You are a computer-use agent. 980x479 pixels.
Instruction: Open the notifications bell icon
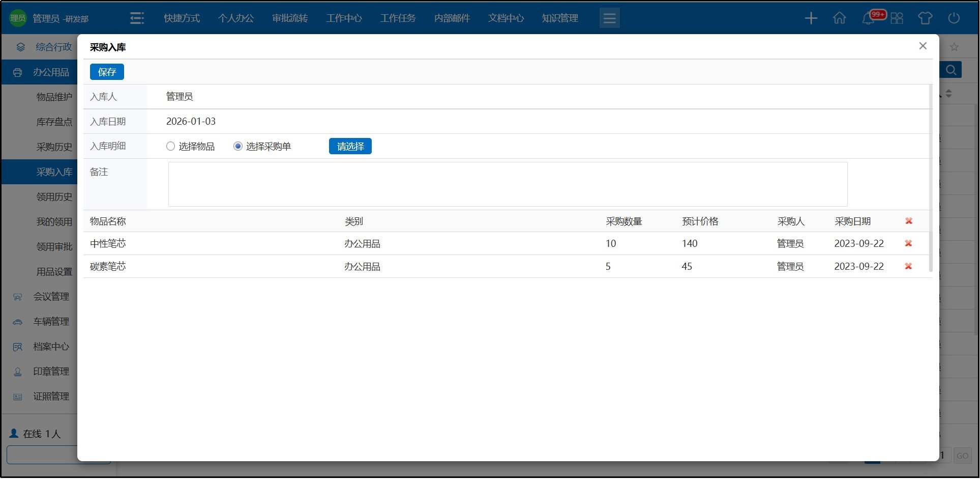click(x=868, y=19)
